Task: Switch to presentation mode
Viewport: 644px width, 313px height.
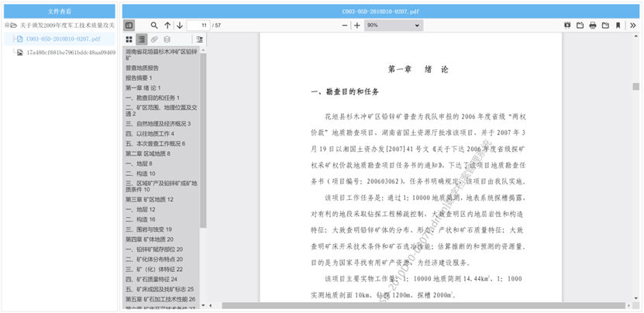Action: (567, 26)
